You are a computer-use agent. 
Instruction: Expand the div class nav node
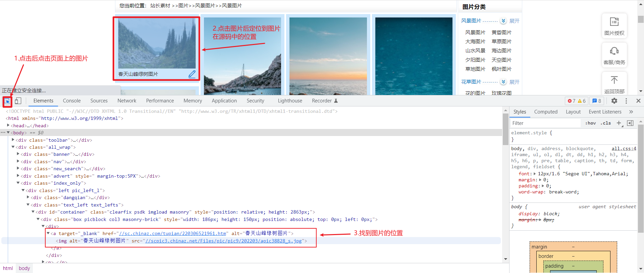point(18,162)
